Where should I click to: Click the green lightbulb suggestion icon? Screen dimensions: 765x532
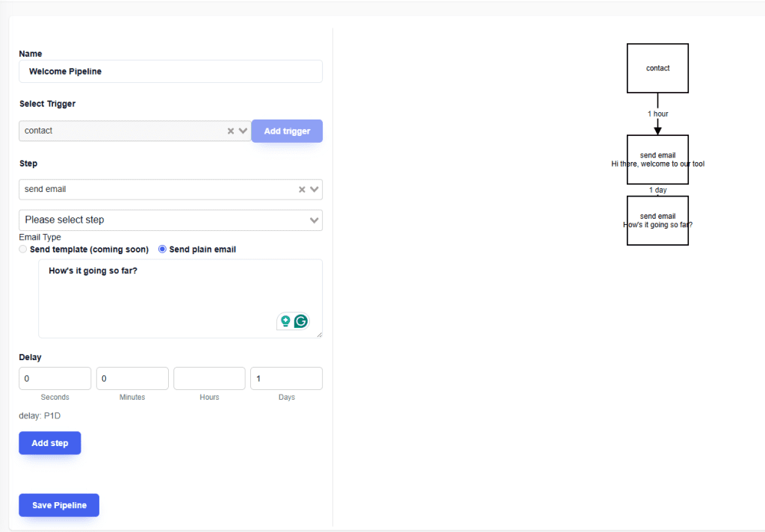coord(285,321)
